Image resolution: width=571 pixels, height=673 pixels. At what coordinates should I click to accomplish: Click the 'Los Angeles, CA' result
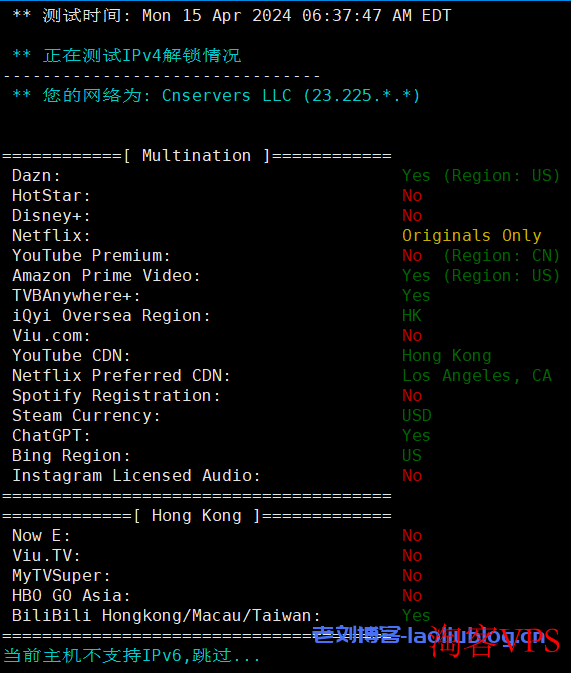[477, 375]
